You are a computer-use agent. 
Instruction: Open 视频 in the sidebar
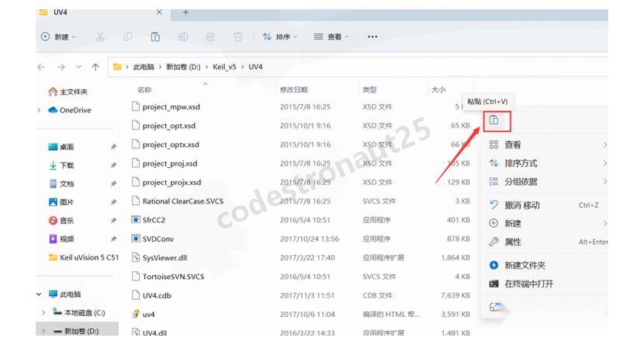click(61, 239)
